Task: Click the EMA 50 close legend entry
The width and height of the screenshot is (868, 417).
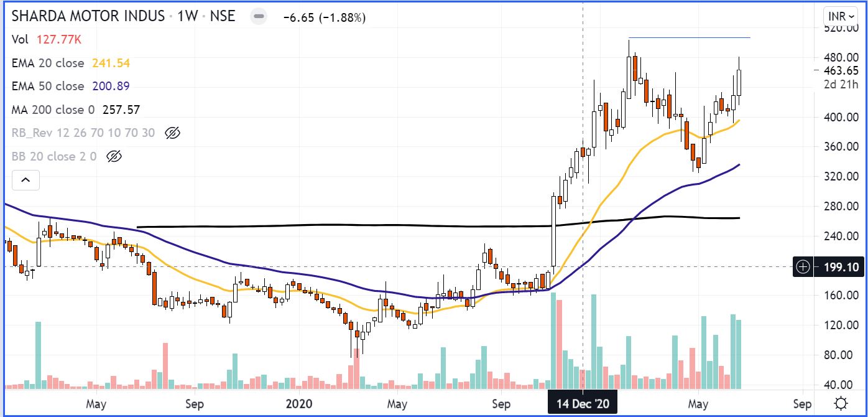Action: pyautogui.click(x=48, y=86)
